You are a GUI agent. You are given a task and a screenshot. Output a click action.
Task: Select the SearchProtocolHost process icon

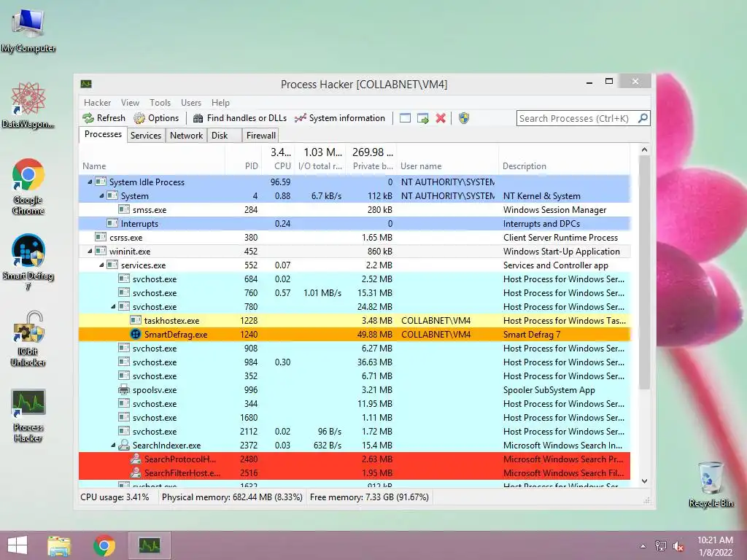pos(136,459)
